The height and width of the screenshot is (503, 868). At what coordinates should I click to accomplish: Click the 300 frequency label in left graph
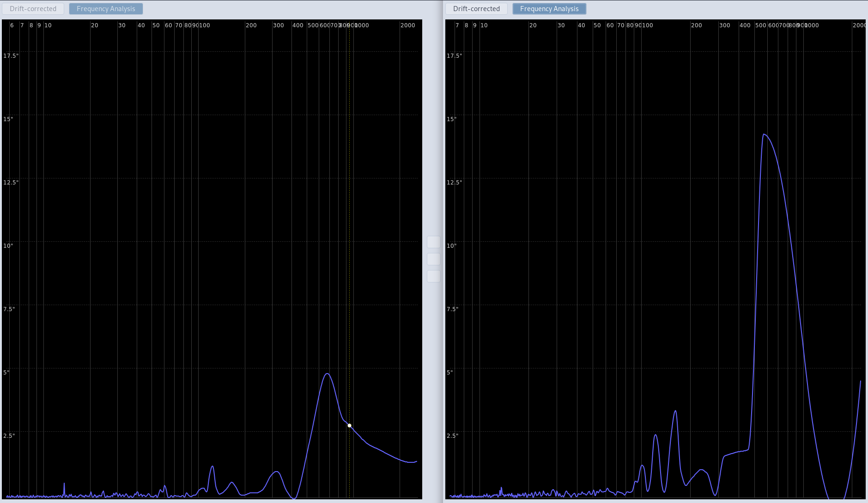tap(279, 25)
